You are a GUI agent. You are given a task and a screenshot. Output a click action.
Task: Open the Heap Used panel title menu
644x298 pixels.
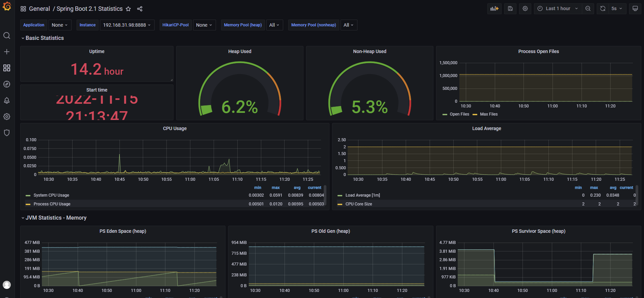[x=240, y=51]
